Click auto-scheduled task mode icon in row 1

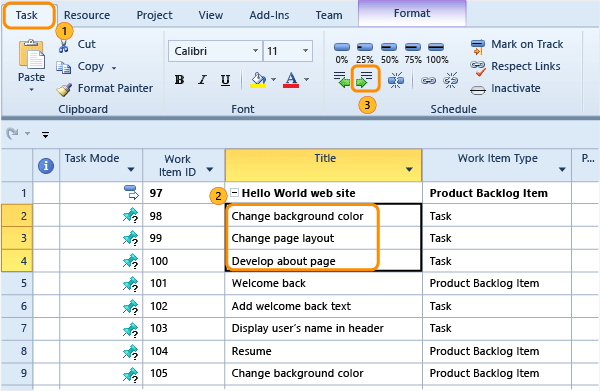pos(131,192)
